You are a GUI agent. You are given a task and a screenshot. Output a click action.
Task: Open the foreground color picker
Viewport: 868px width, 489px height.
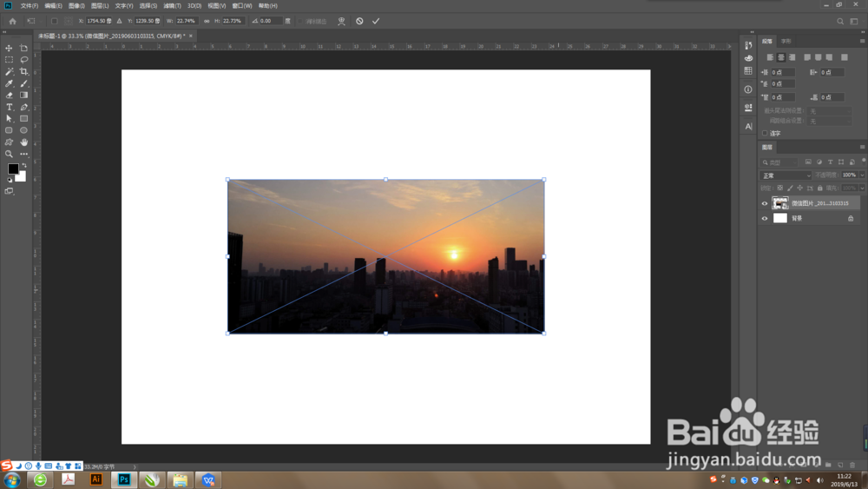coord(13,169)
